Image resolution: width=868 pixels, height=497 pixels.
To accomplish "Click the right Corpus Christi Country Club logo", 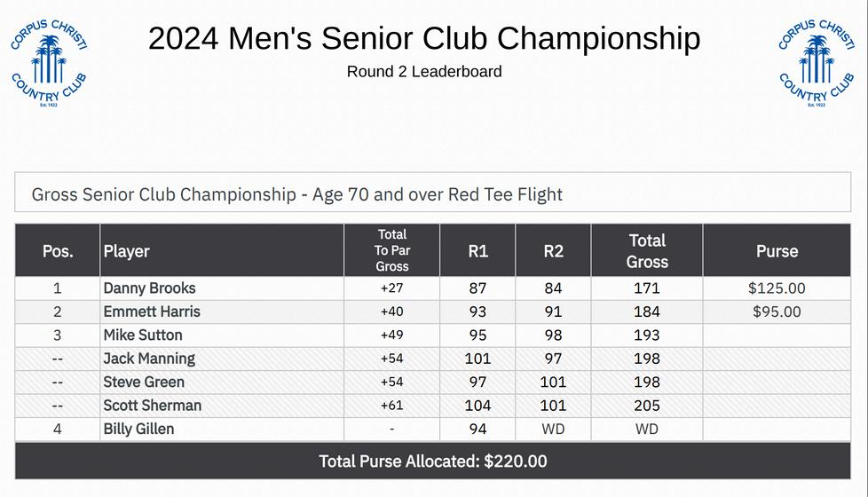I will (817, 64).
